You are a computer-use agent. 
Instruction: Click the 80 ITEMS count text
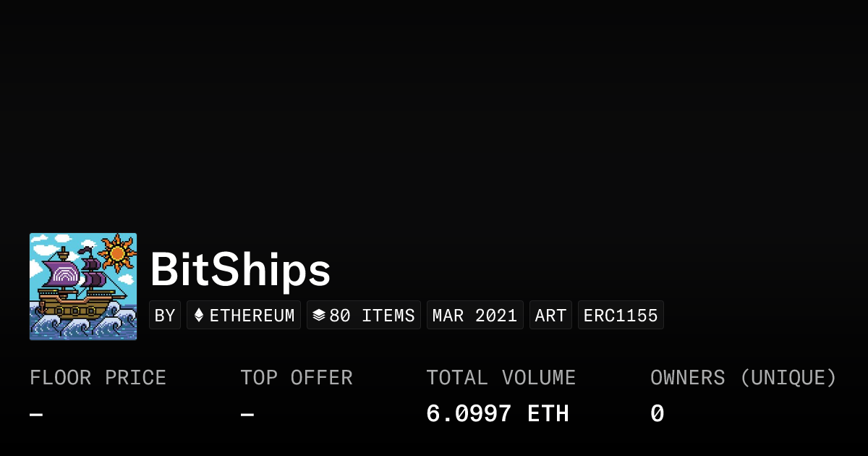pos(372,316)
